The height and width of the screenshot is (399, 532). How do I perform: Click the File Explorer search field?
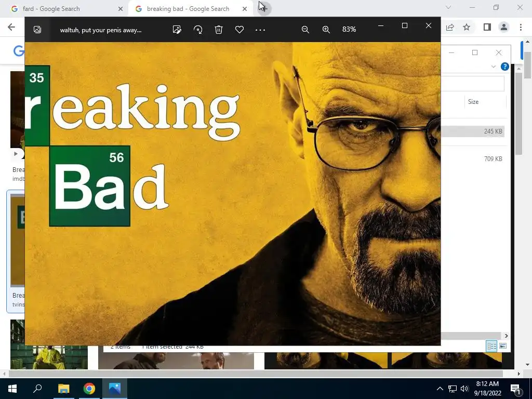472,84
